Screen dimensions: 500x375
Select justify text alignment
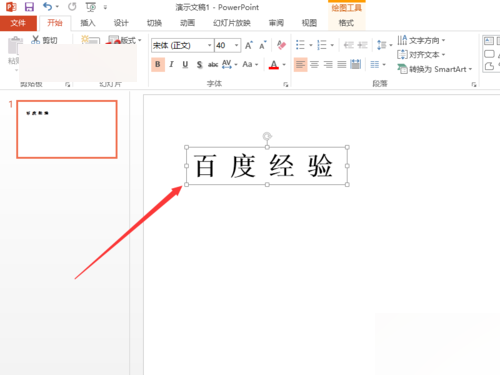[x=342, y=64]
